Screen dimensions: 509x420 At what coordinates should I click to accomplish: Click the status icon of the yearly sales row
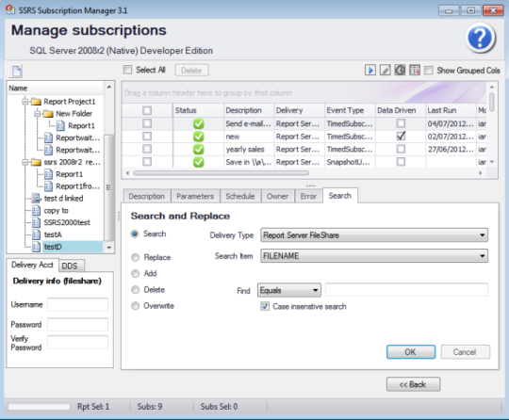pyautogui.click(x=198, y=149)
